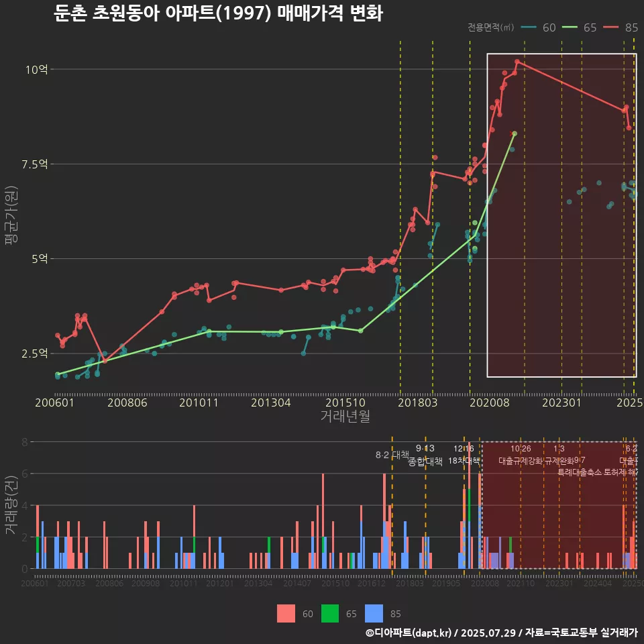Click the 8 label on volume chart y-axis
The width and height of the screenshot is (644, 644).
click(x=25, y=442)
